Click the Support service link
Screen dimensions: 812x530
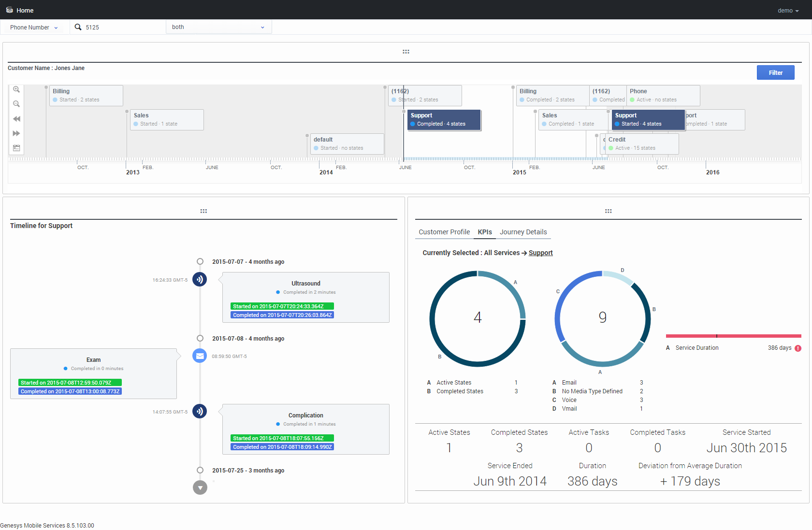[x=540, y=253]
